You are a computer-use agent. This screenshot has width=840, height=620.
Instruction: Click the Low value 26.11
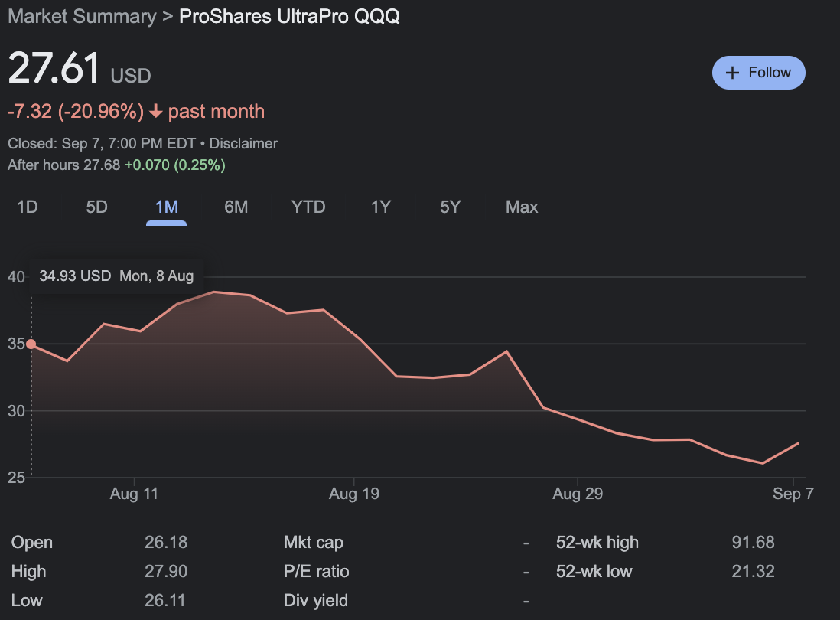tap(165, 600)
